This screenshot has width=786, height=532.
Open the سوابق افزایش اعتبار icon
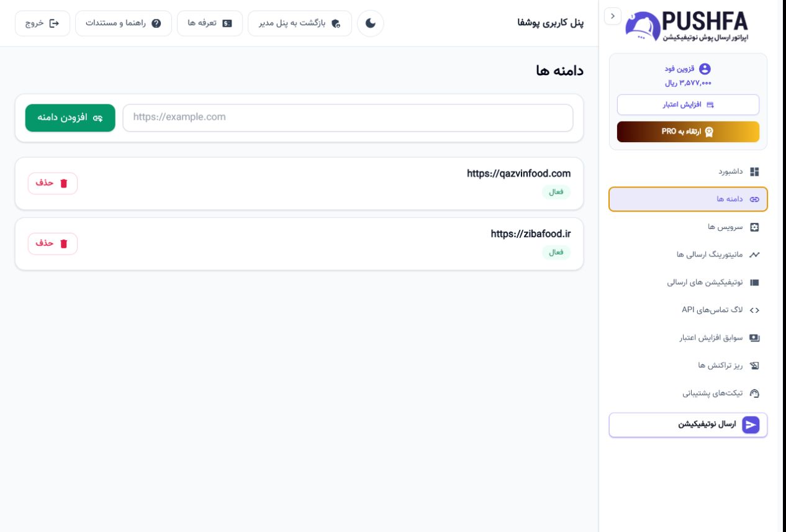755,338
